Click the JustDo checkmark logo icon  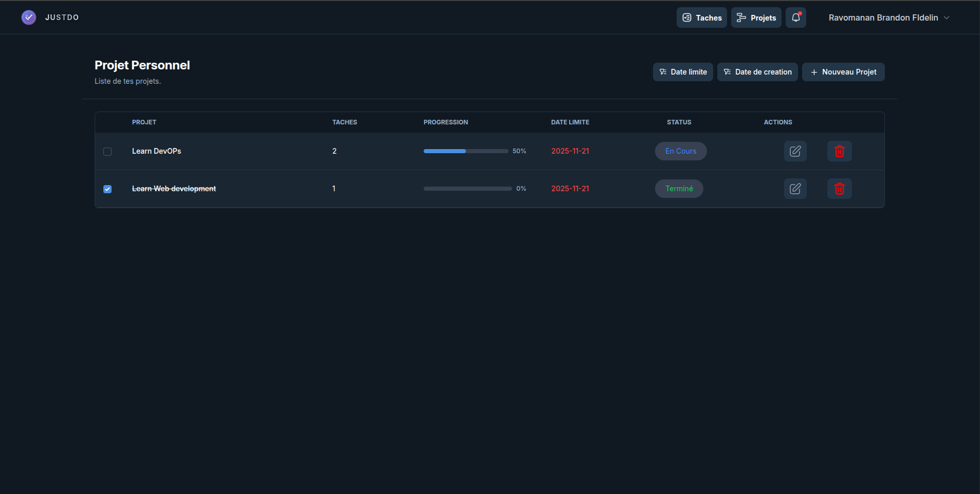click(29, 17)
